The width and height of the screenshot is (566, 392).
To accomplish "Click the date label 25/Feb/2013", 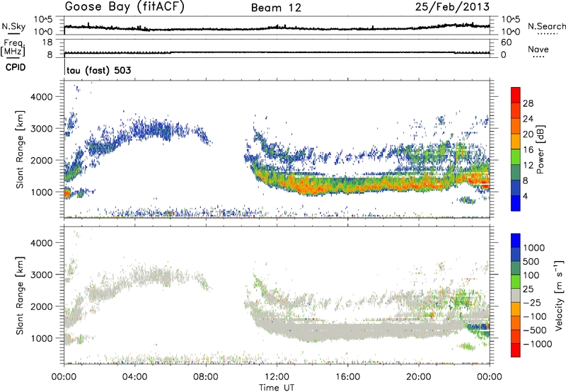I will tap(452, 6).
